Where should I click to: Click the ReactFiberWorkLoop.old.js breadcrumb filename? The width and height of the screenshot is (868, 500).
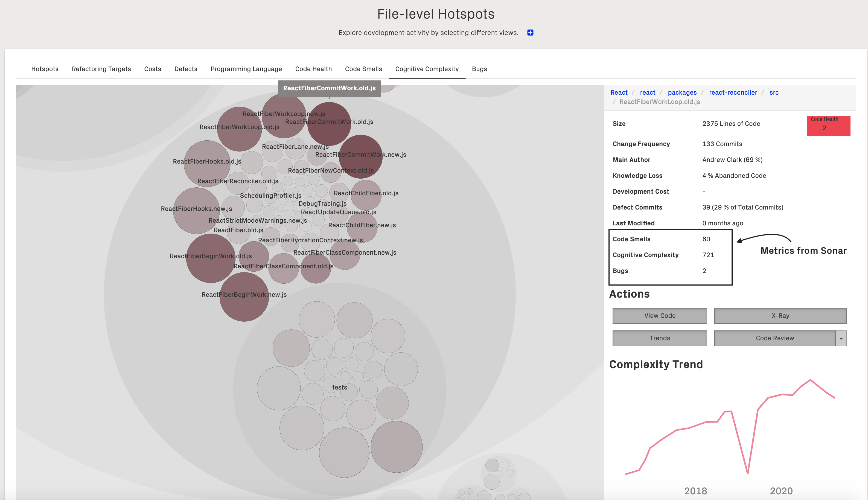[659, 102]
